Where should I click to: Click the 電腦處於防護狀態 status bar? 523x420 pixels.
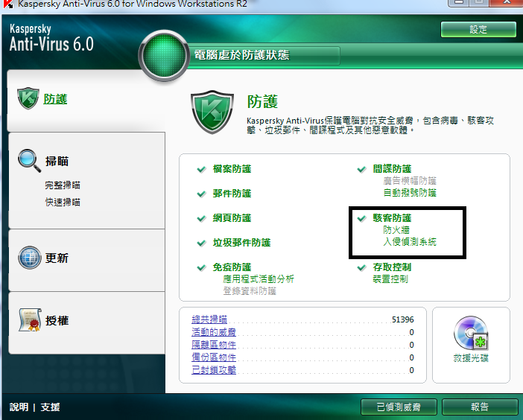[x=265, y=55]
